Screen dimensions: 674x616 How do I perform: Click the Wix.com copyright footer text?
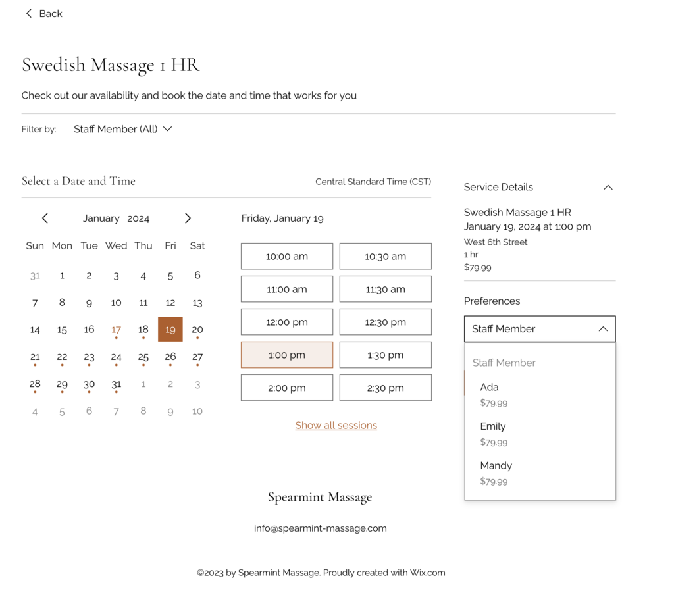321,573
